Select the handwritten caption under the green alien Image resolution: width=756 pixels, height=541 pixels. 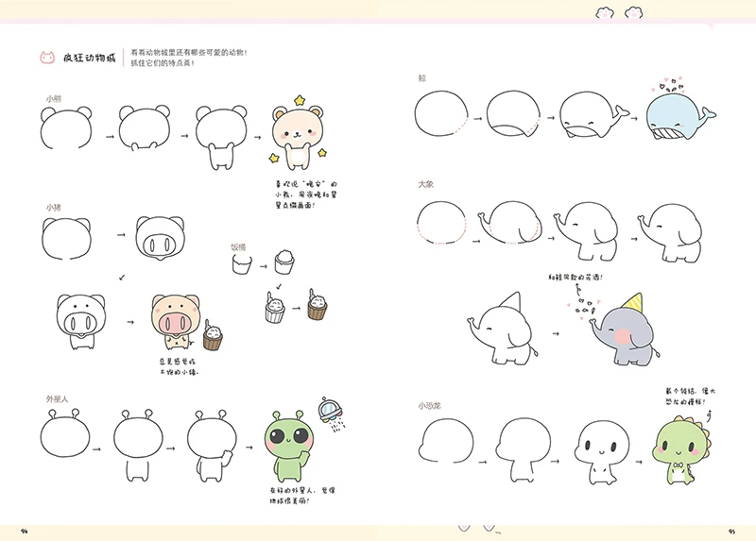point(302,496)
